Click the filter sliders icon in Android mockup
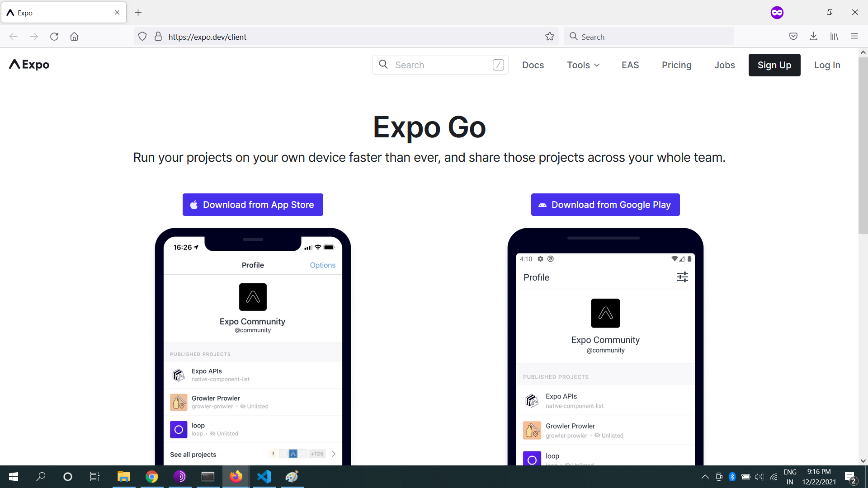This screenshot has height=488, width=868. point(683,277)
